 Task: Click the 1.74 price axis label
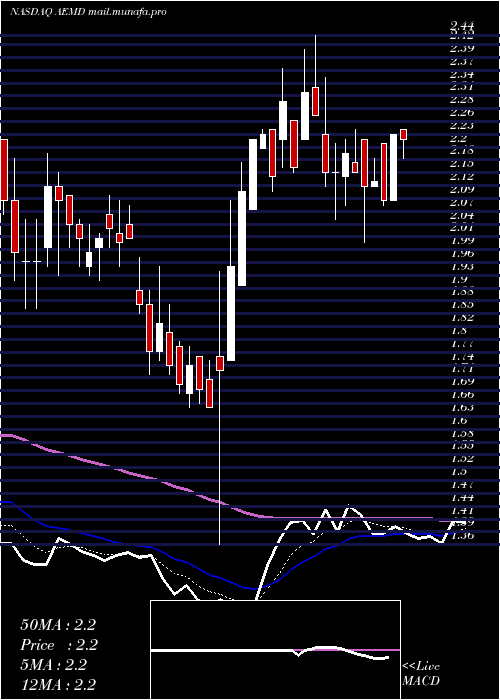point(462,357)
